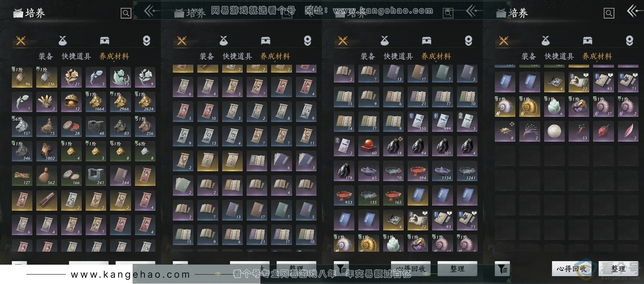Click 心得回收 button in third panel
Viewport: 644px width, 284px height.
(x=411, y=269)
